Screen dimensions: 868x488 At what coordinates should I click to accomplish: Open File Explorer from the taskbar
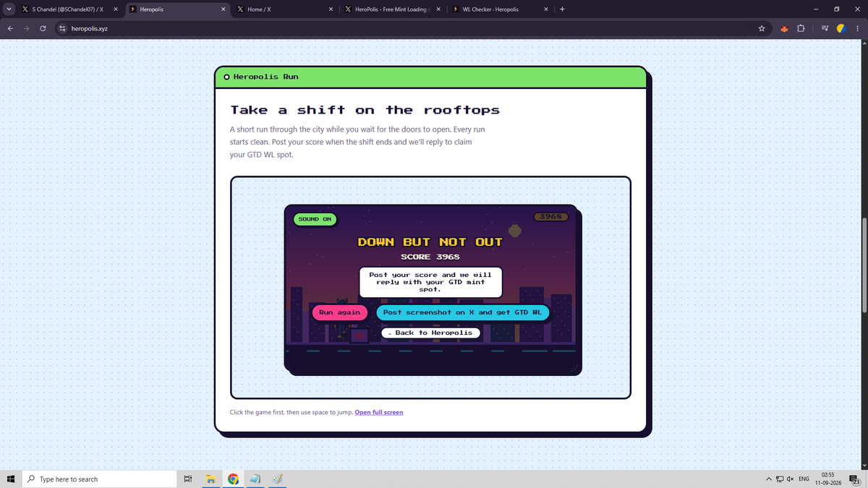click(x=210, y=479)
